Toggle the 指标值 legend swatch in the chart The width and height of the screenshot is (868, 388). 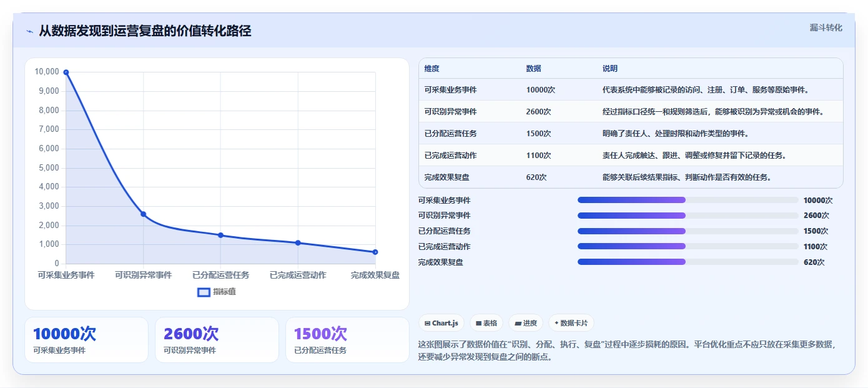pyautogui.click(x=204, y=292)
